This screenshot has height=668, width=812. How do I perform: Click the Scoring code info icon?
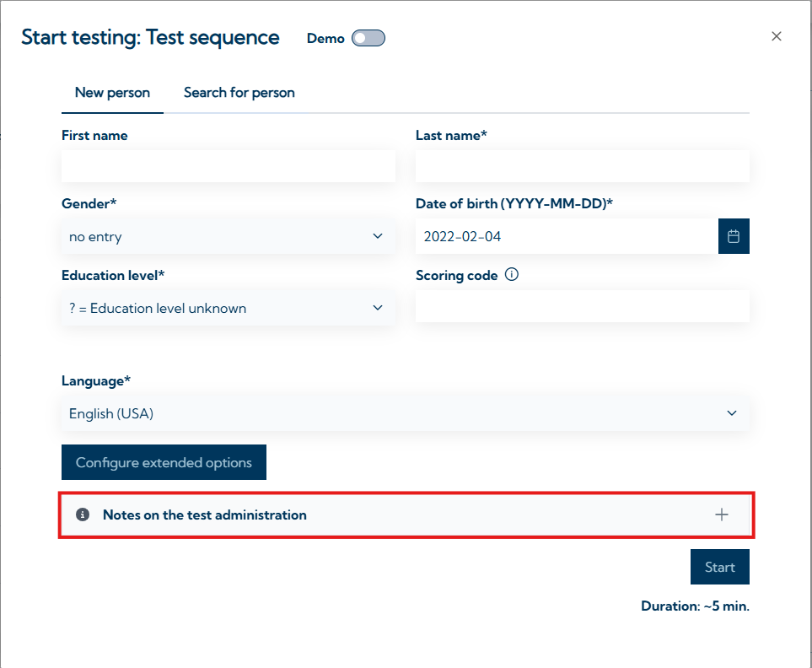tap(511, 275)
